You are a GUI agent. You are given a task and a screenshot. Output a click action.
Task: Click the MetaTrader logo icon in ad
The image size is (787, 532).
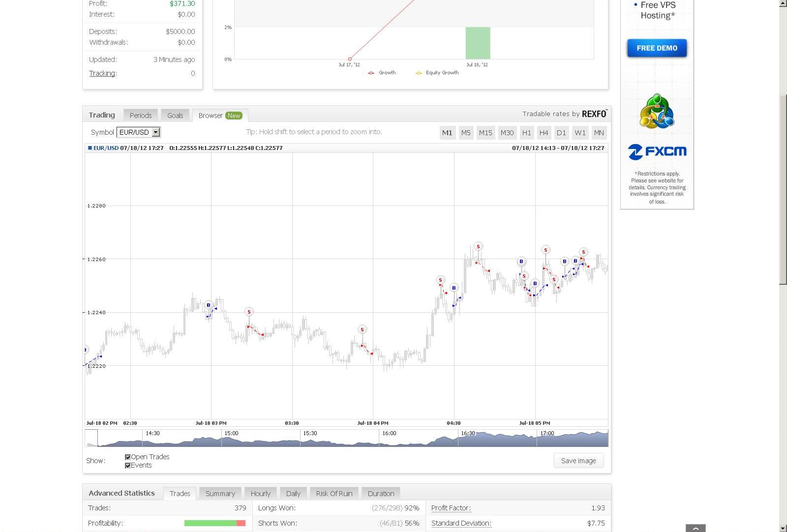657,111
